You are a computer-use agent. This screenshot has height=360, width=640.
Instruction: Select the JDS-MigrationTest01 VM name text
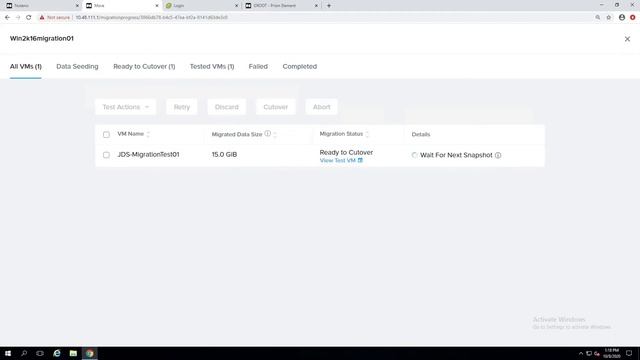click(148, 154)
